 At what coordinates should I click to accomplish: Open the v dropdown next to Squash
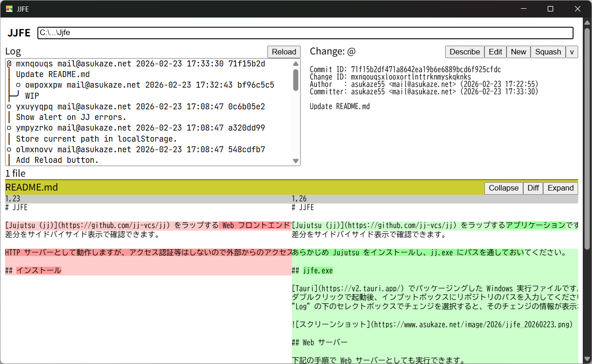point(572,52)
